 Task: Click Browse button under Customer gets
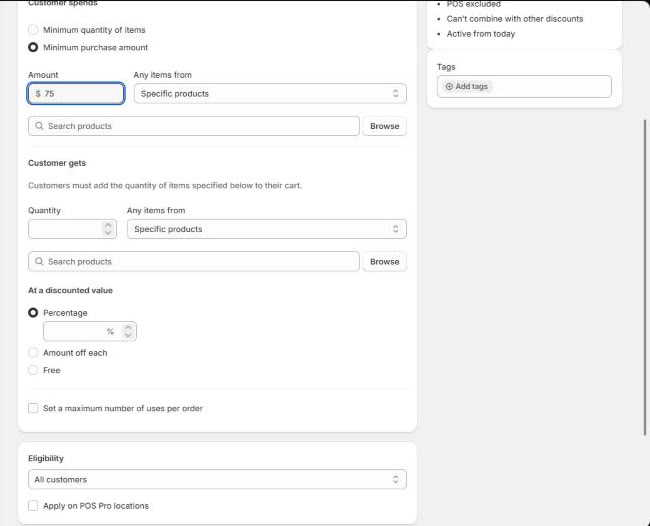(x=384, y=262)
